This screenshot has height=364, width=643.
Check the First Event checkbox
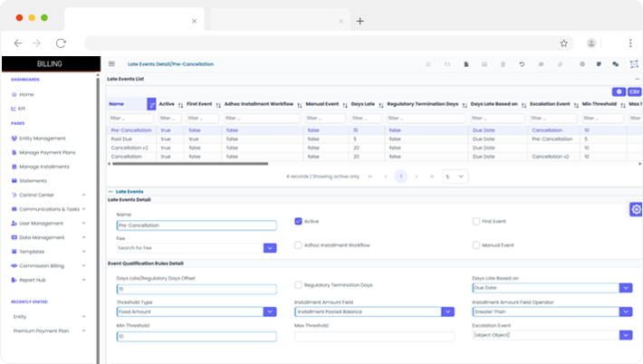coord(476,221)
